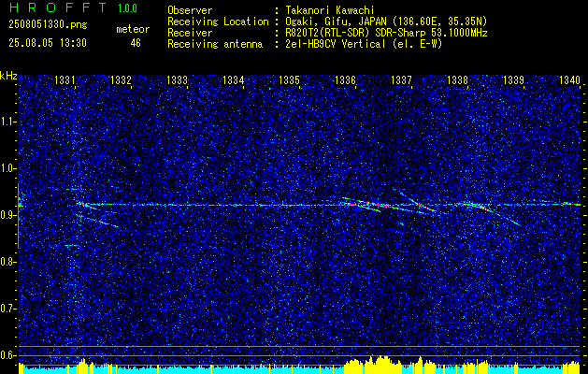Image resolution: width=588 pixels, height=374 pixels.
Task: Click the meteor label
Action: click(133, 29)
